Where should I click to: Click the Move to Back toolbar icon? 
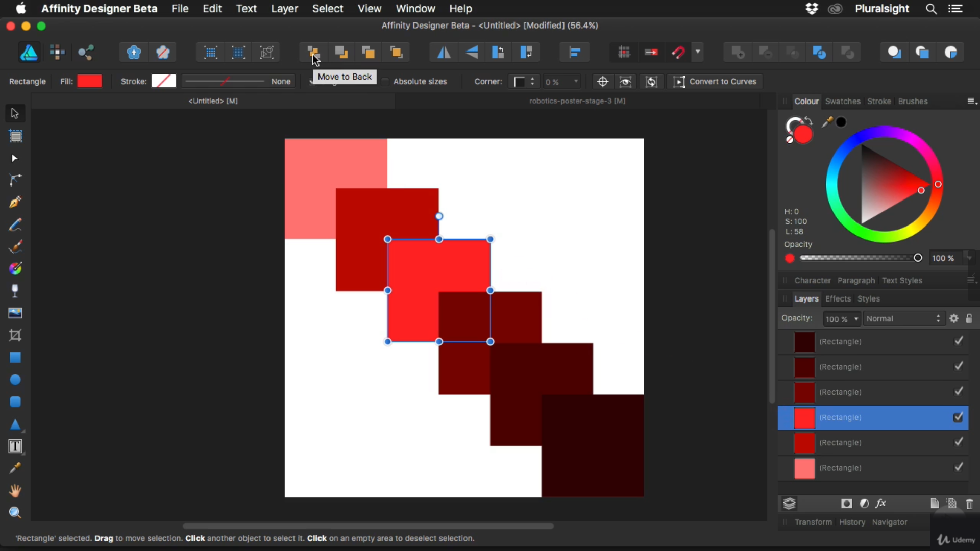[x=313, y=52]
